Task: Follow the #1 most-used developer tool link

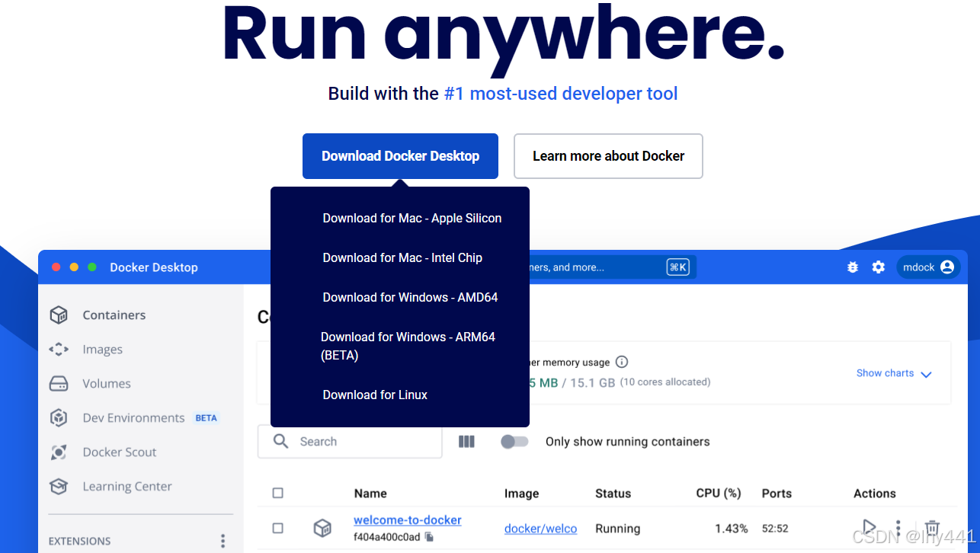Action: pos(561,94)
